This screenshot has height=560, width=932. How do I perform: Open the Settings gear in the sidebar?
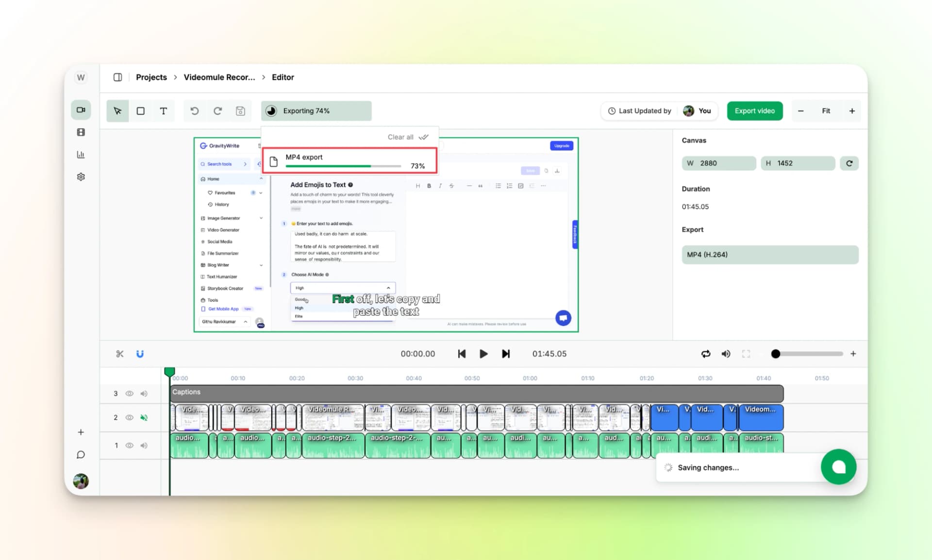tap(81, 176)
